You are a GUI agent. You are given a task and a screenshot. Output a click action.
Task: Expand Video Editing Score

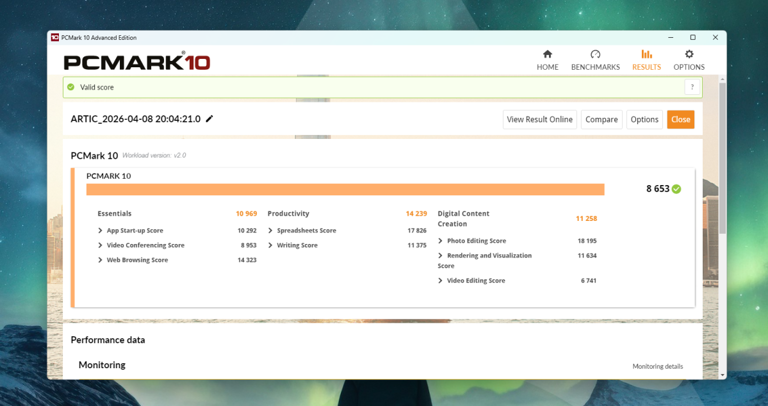[440, 281]
